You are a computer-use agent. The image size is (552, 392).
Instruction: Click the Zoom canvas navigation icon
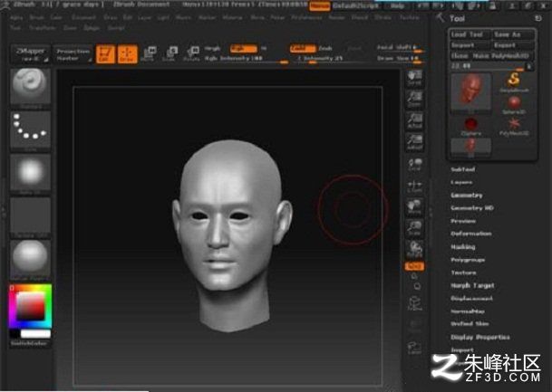click(x=415, y=100)
